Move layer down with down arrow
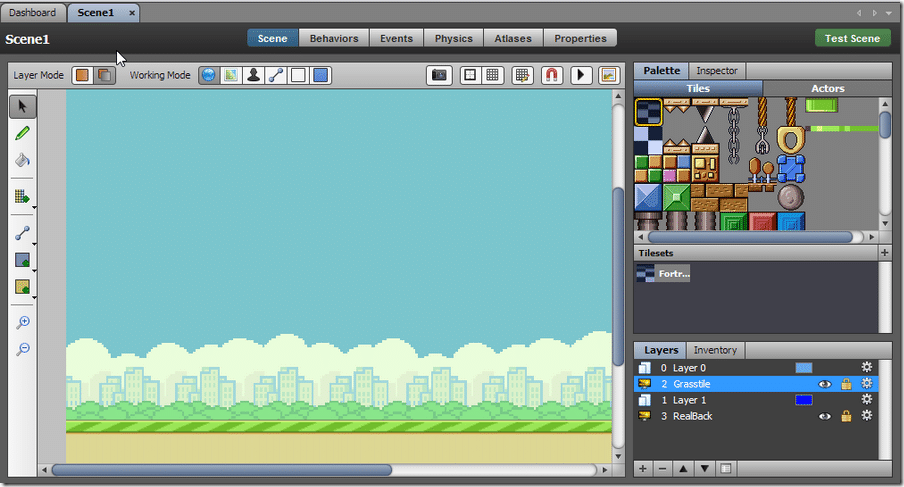Viewport: 904px width, 487px height. tap(705, 469)
